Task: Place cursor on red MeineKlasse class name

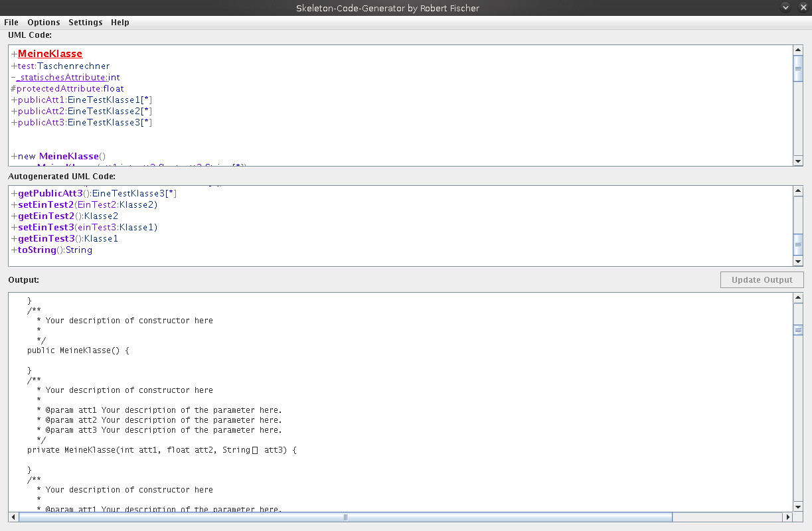Action: click(x=50, y=54)
